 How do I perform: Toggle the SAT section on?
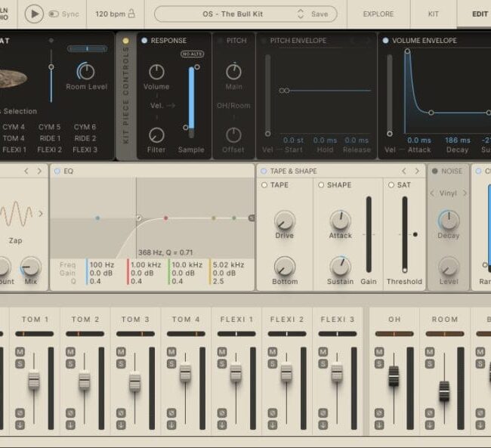(x=391, y=185)
